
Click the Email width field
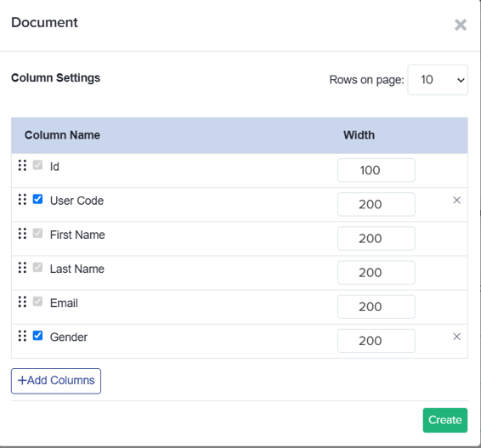click(376, 307)
